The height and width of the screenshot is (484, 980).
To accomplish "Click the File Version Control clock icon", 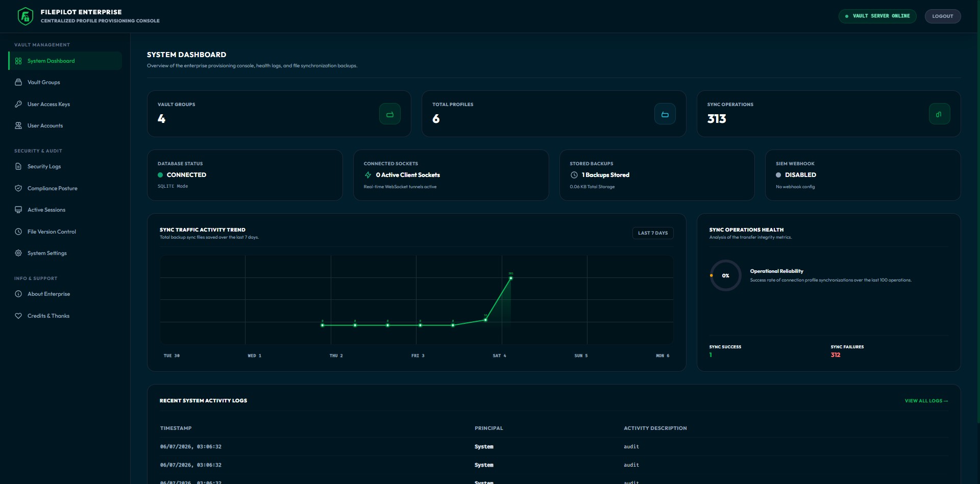I will (x=18, y=232).
